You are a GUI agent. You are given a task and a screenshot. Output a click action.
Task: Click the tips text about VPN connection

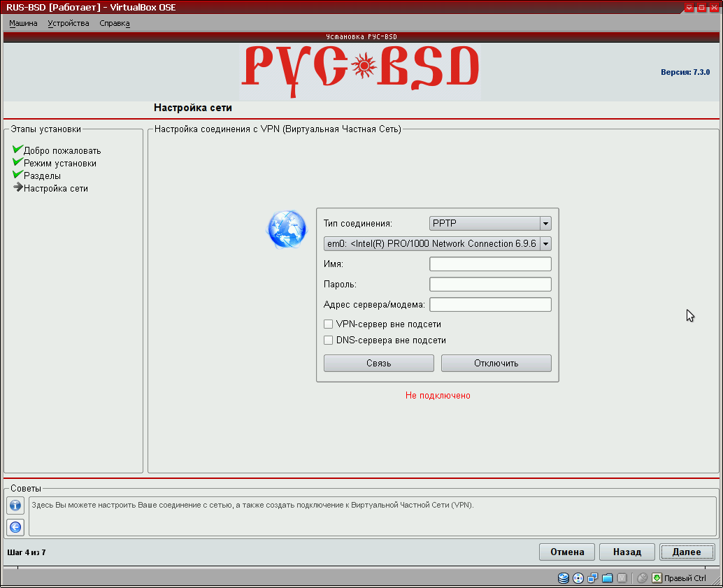point(252,505)
